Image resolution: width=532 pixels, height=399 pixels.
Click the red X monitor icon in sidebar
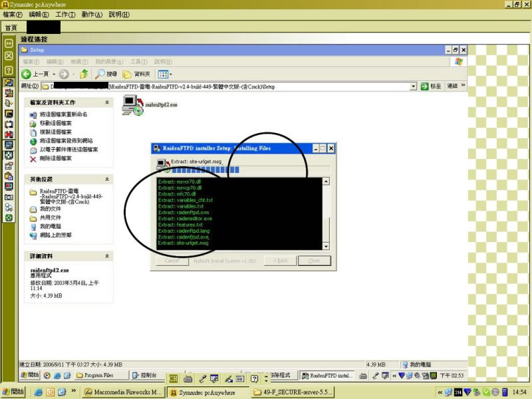click(x=9, y=134)
